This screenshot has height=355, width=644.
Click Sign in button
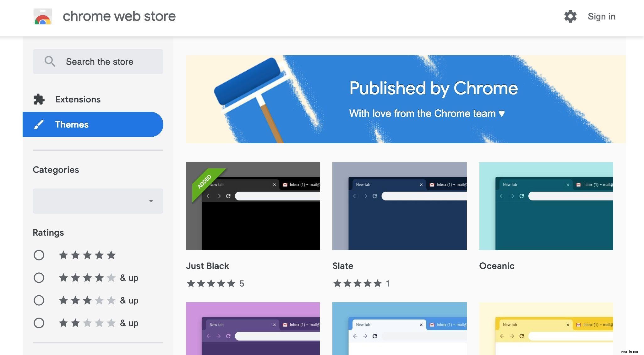click(601, 16)
